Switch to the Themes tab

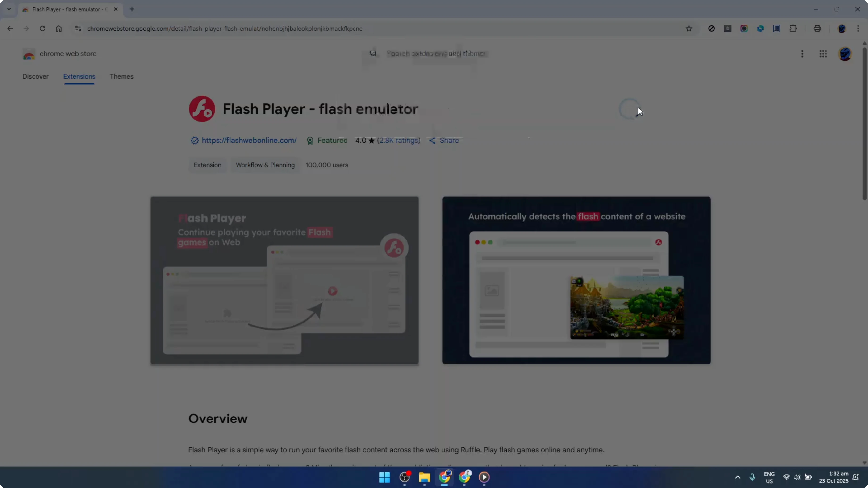(x=122, y=76)
